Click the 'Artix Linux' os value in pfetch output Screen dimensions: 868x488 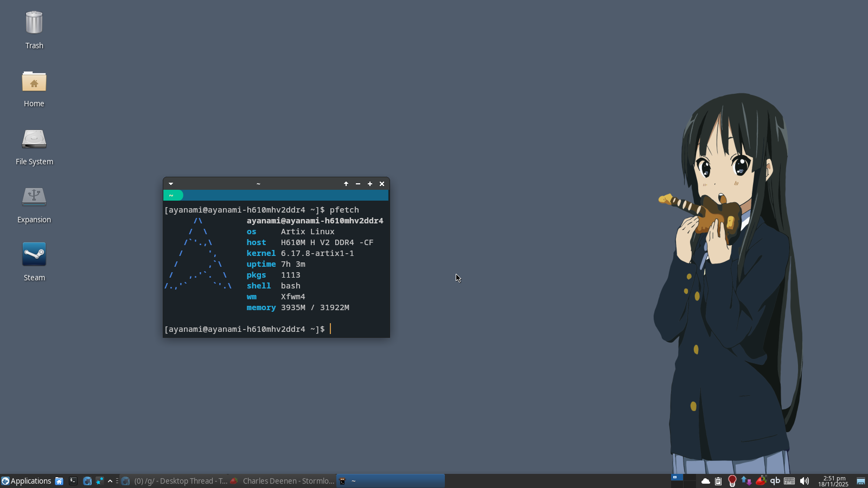click(308, 232)
